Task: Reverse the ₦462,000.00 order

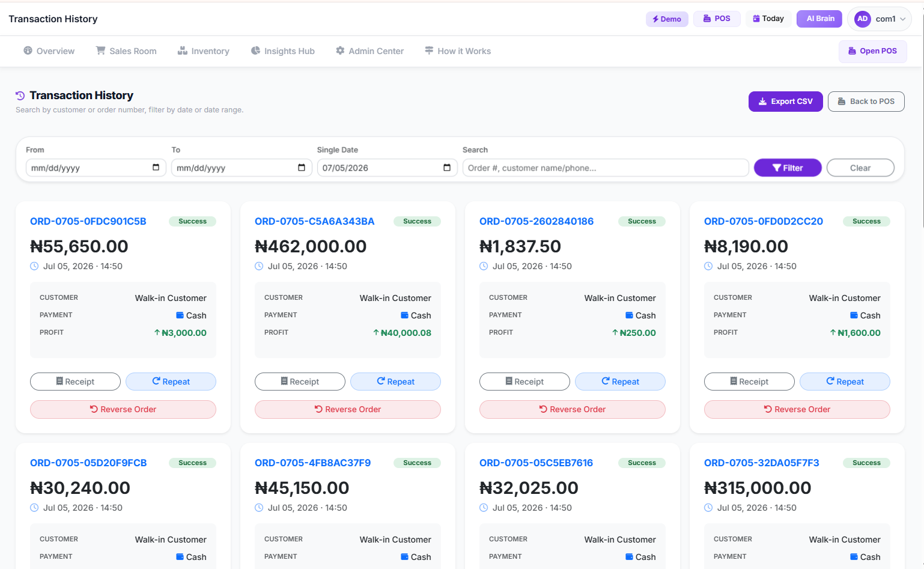Action: pyautogui.click(x=348, y=409)
